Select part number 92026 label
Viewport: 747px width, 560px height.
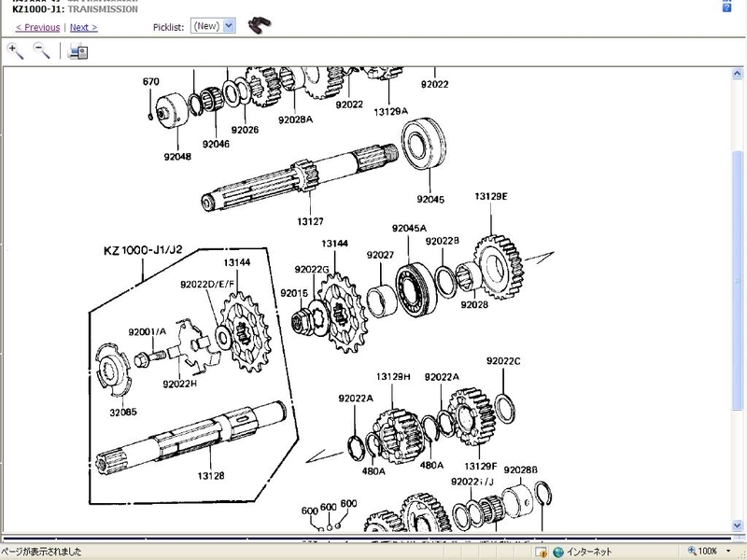pos(245,130)
